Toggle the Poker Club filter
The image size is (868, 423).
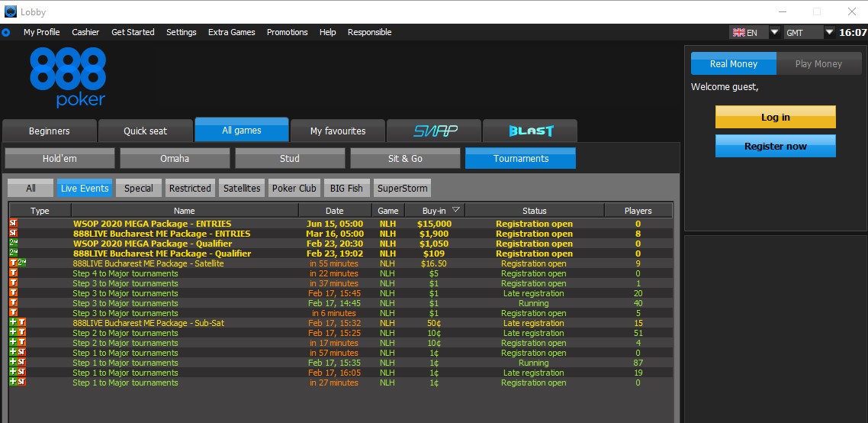point(294,188)
